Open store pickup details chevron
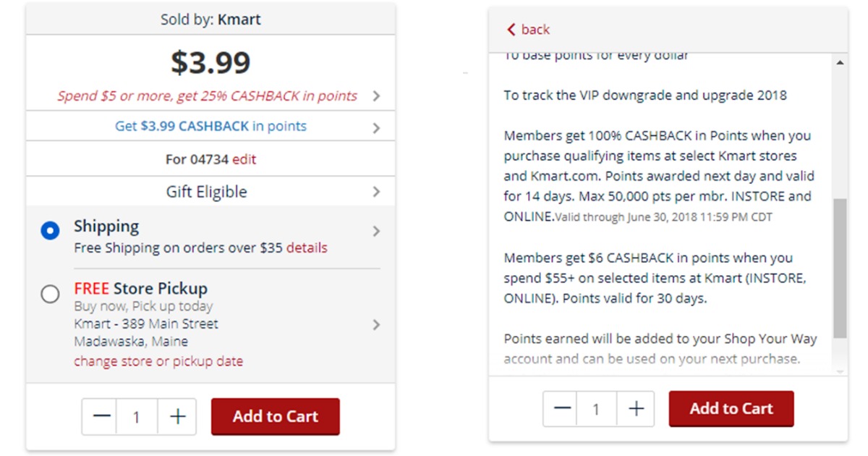The width and height of the screenshot is (868, 456). (x=376, y=325)
